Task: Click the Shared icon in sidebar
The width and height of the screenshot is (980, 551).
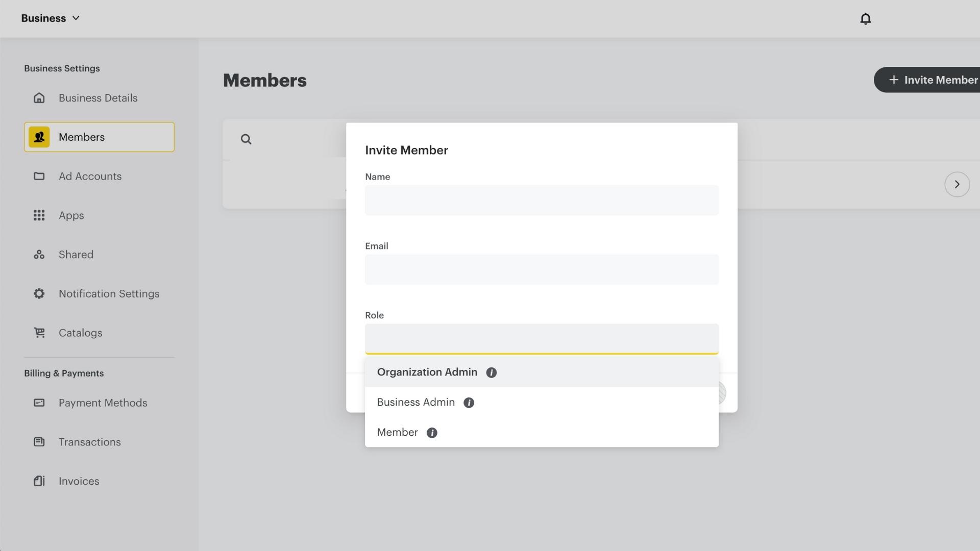Action: pos(39,255)
